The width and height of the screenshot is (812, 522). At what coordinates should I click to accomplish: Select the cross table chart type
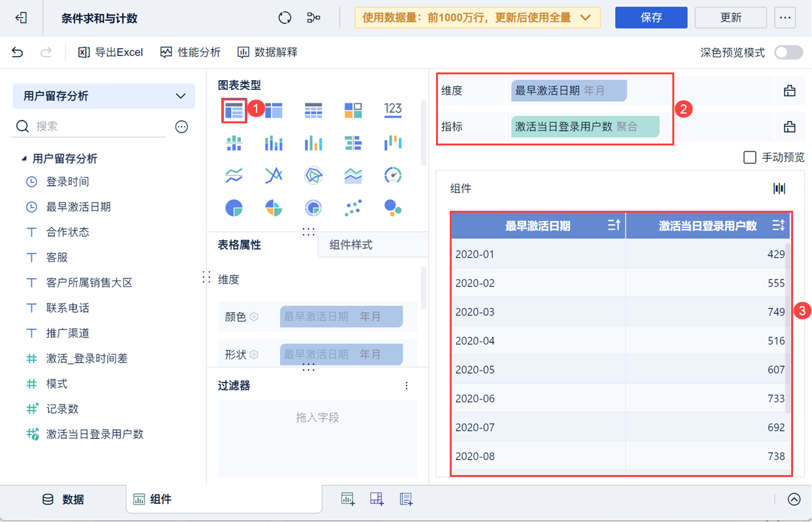coord(273,110)
